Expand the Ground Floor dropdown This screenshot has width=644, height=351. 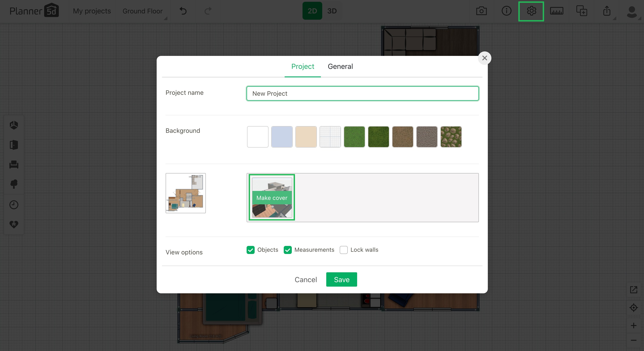(143, 11)
